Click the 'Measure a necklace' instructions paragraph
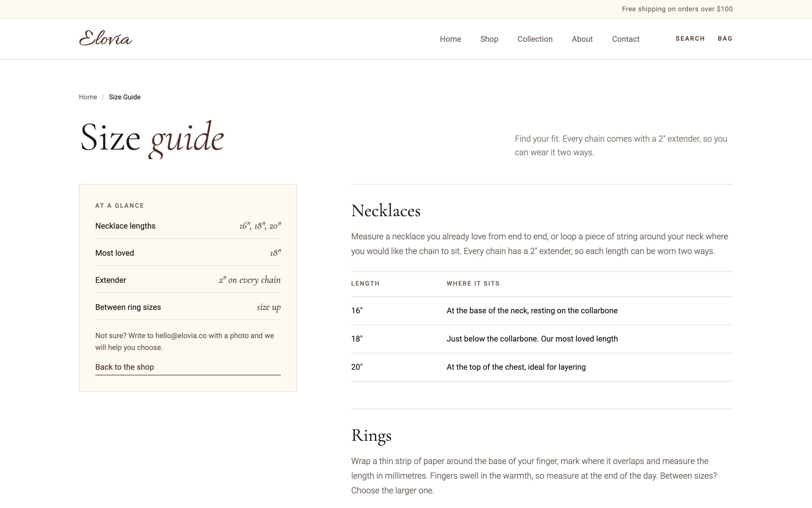The image size is (812, 508). (540, 244)
